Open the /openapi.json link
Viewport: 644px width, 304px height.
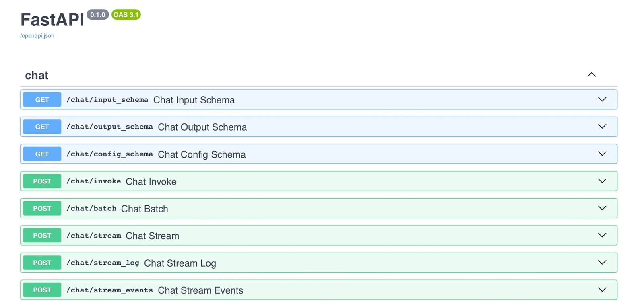point(37,36)
